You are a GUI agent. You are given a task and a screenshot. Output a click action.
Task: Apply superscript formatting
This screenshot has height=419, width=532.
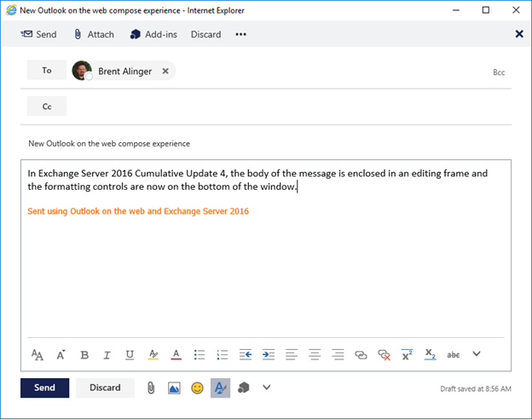pos(407,355)
